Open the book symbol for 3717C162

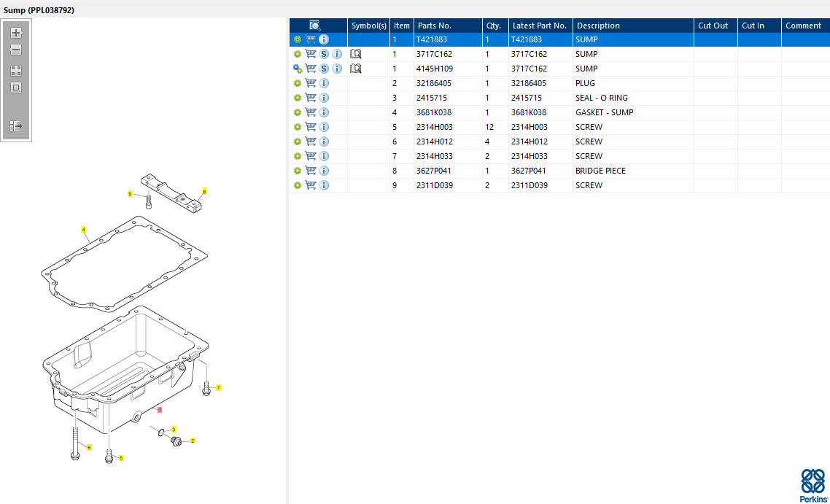coord(356,54)
